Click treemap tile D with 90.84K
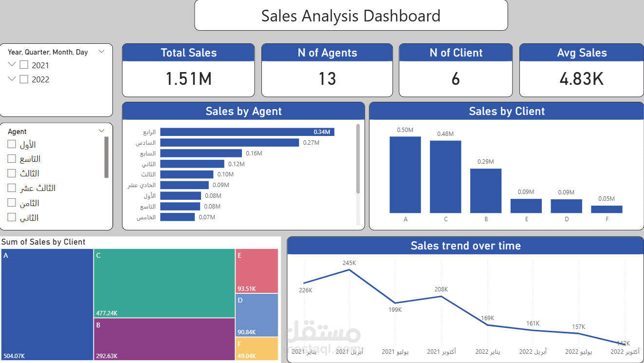The image size is (644, 363). tap(257, 315)
